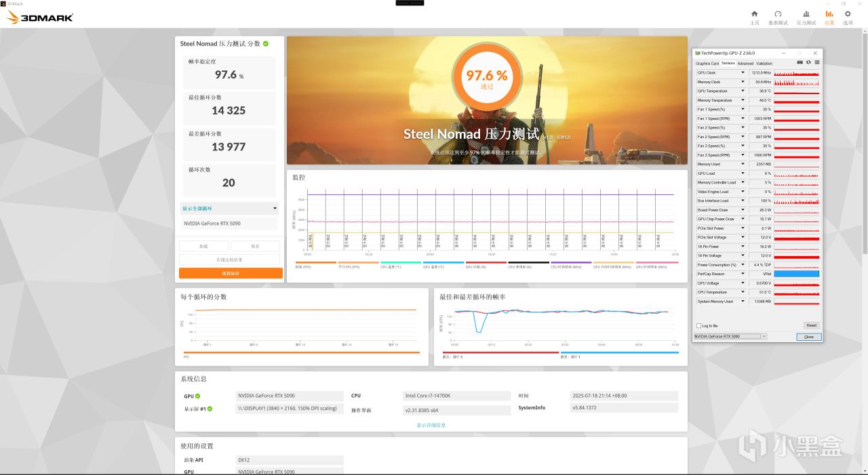Open Fan 1 Speed (RPM) sensor dropdown
The width and height of the screenshot is (868, 475).
pos(743,119)
